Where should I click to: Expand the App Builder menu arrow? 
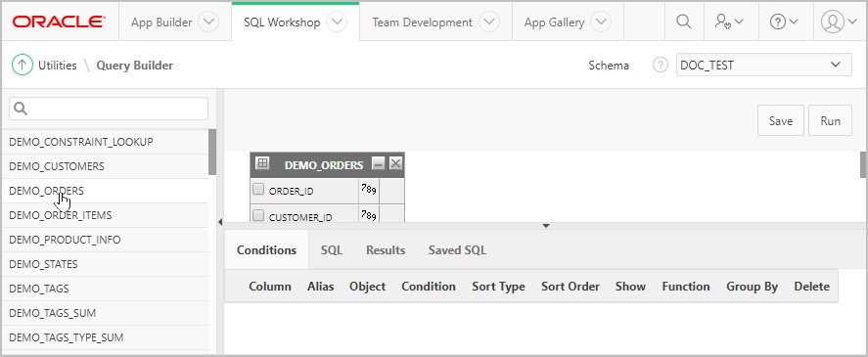208,22
